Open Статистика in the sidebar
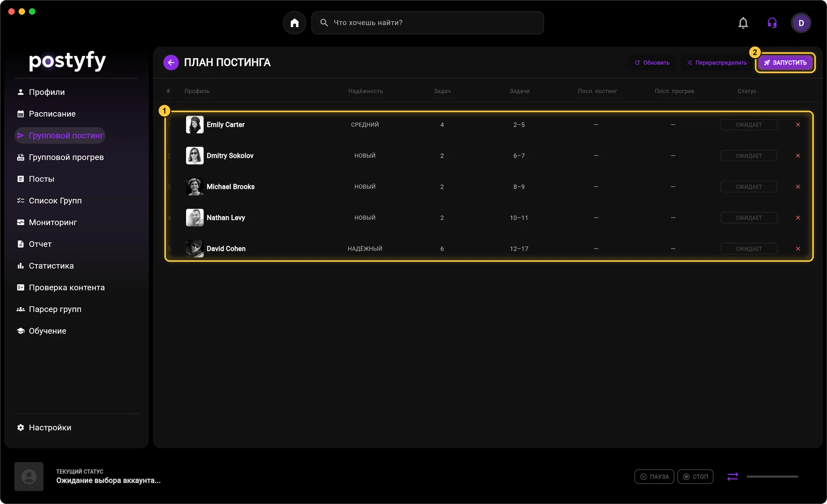 pos(45,265)
